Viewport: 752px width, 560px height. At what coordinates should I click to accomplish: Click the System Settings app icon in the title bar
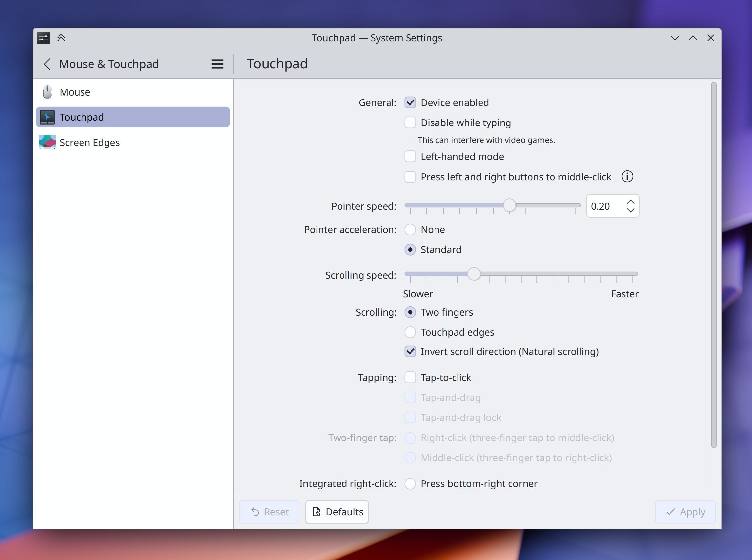point(44,38)
